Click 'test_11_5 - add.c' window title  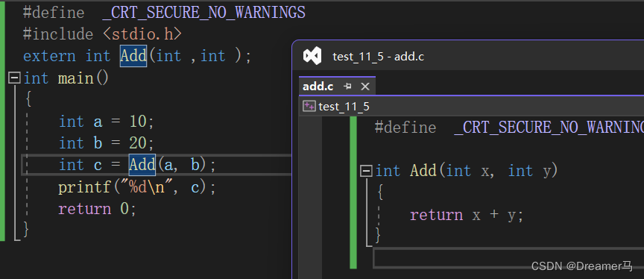[x=378, y=57]
